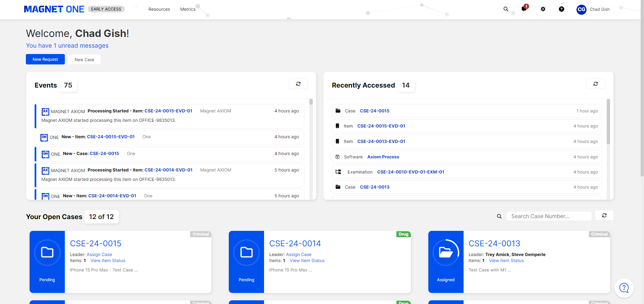Click the CSE-24-0013 Assigned folder icon

point(446,252)
